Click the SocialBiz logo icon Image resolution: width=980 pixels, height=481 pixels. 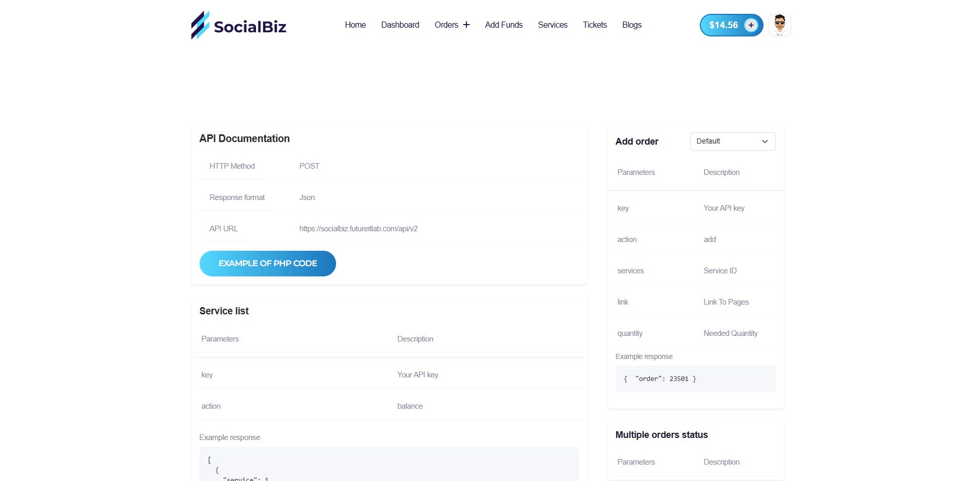[x=200, y=25]
